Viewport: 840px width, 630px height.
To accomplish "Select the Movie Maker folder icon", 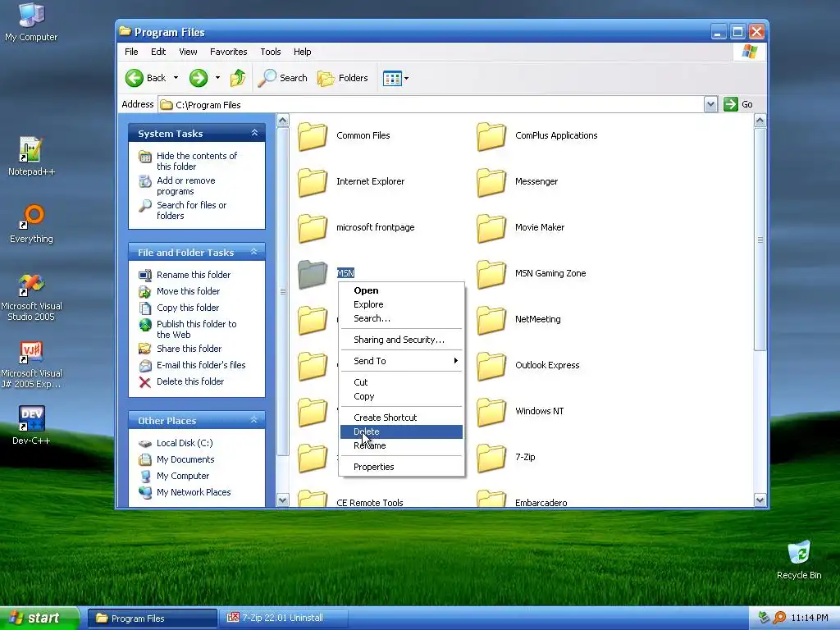I will 491,228.
